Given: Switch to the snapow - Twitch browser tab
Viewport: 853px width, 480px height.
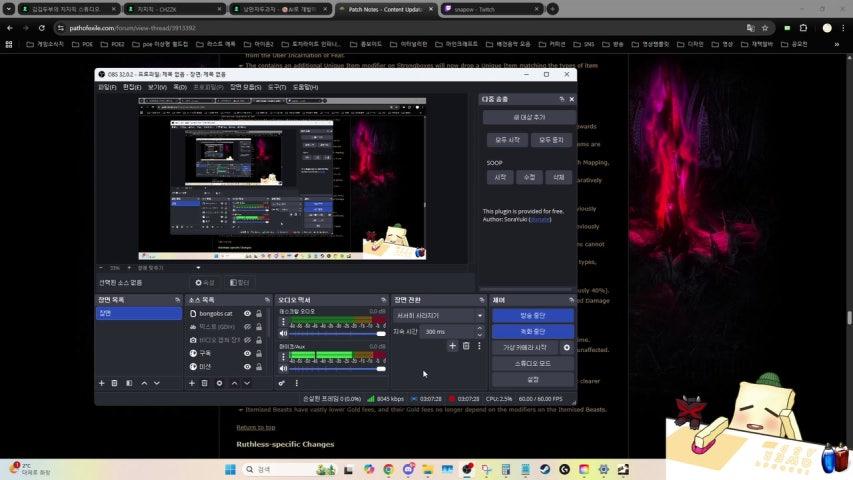Looking at the screenshot, I should 490,9.
